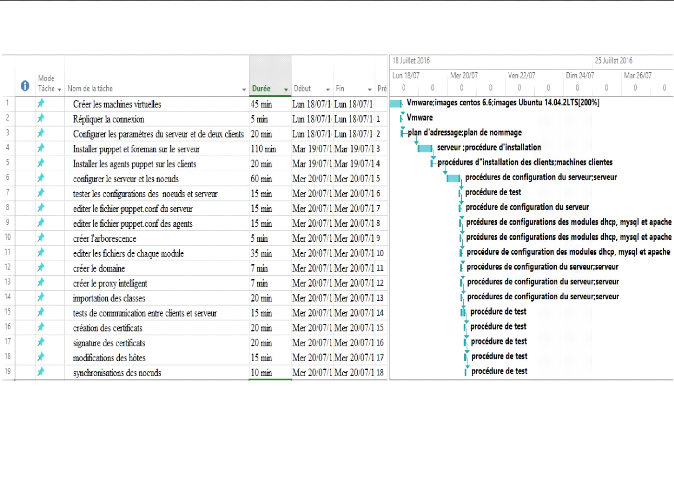Image resolution: width=674 pixels, height=481 pixels.
Task: Select the Gantt bar for 'Créer les machines virtuelles'
Action: (396, 104)
